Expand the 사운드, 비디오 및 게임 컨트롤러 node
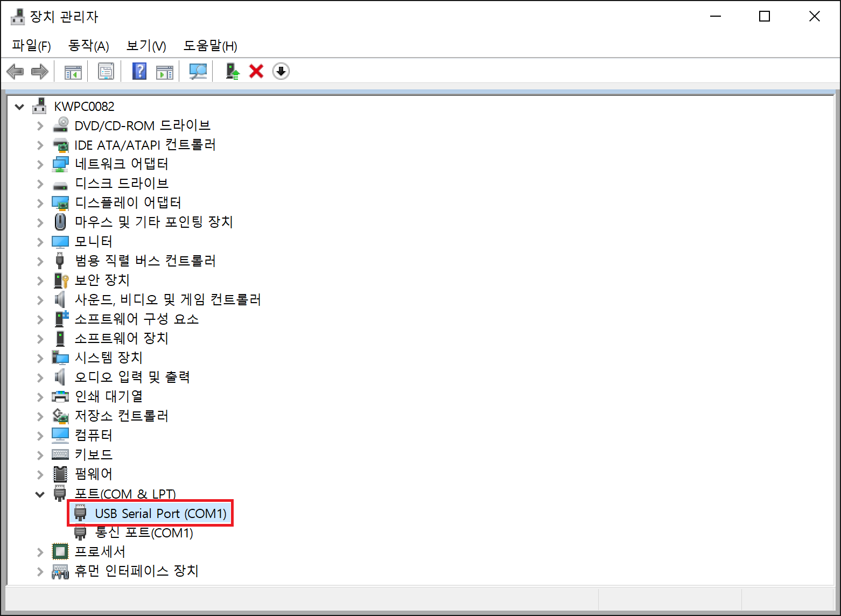 40,300
